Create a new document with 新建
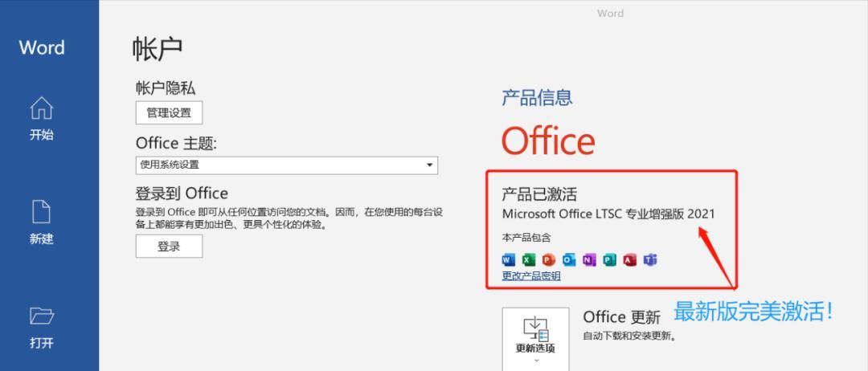Screen dimensions: 868x371 click(x=42, y=222)
